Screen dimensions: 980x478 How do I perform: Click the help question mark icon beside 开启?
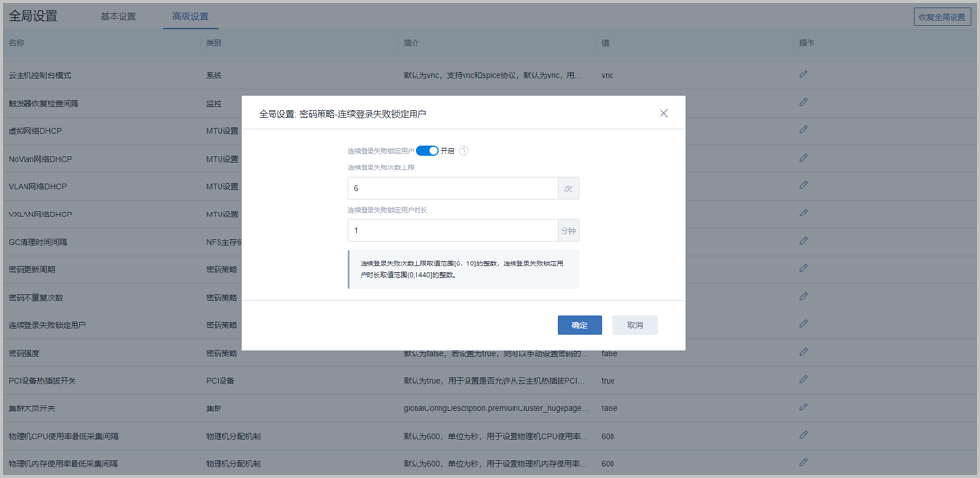pos(464,151)
